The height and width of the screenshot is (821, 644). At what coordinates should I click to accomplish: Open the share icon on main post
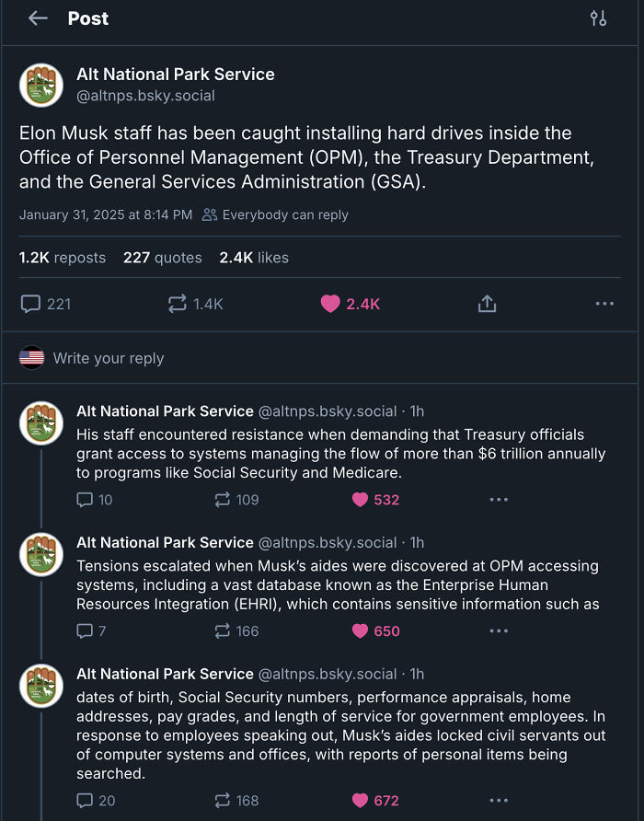point(488,304)
